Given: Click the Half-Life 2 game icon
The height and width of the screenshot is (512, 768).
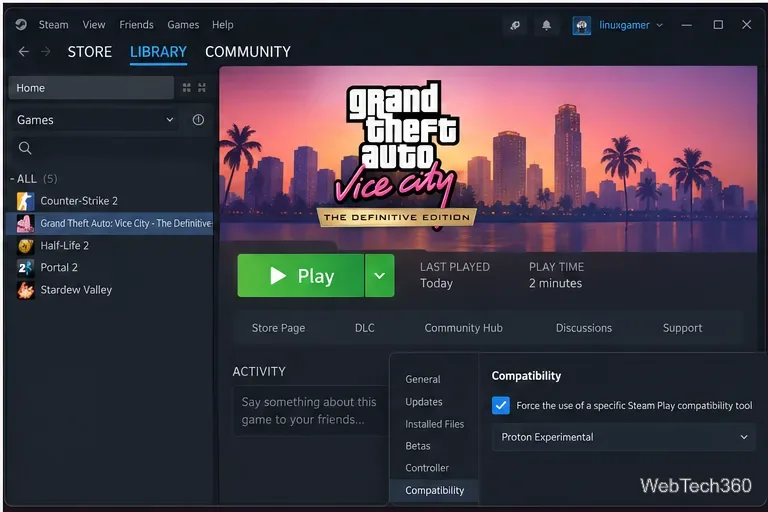Looking at the screenshot, I should pos(25,245).
